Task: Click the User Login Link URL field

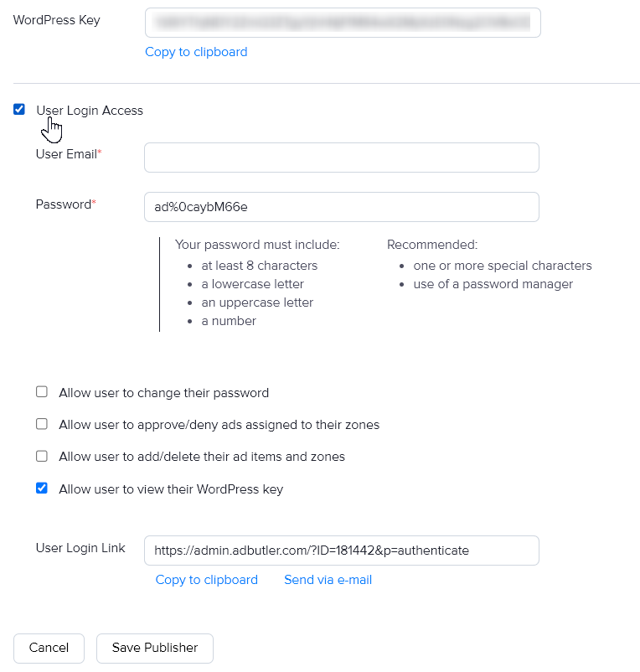Action: tap(341, 551)
